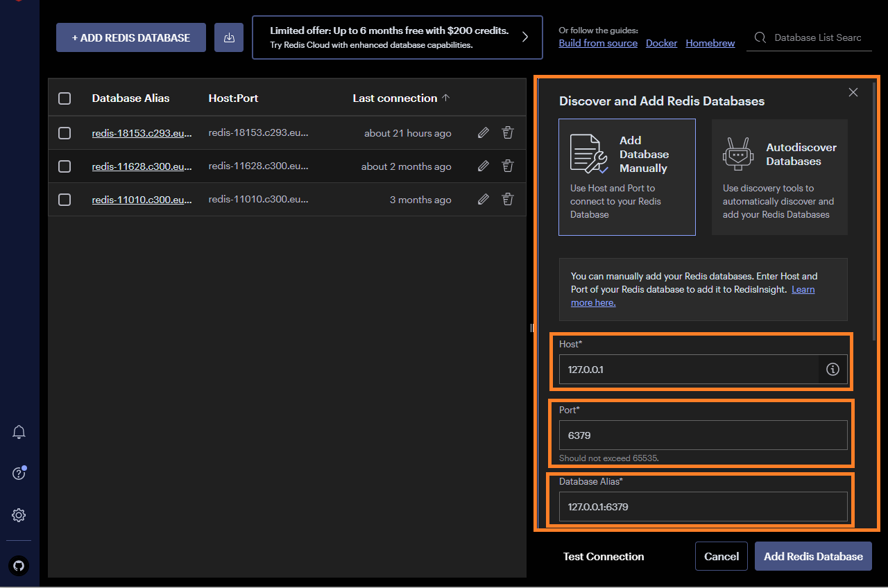Open the help center question icon

tap(19, 474)
